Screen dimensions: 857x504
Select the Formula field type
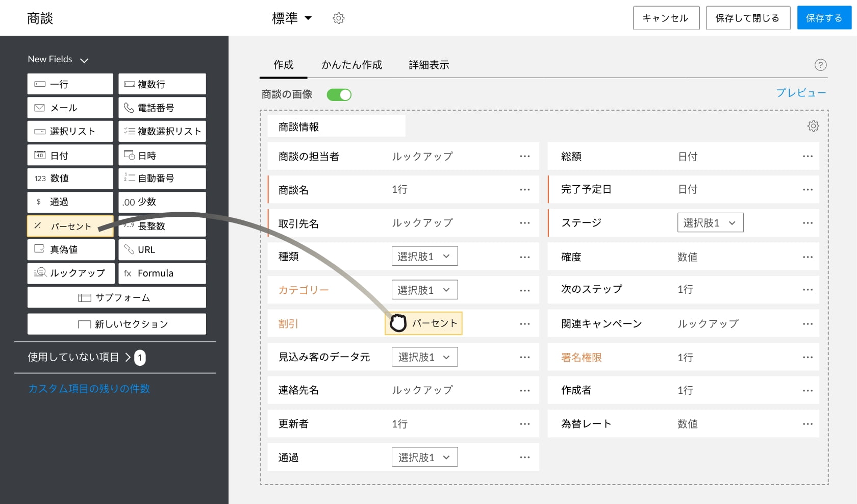pos(162,273)
